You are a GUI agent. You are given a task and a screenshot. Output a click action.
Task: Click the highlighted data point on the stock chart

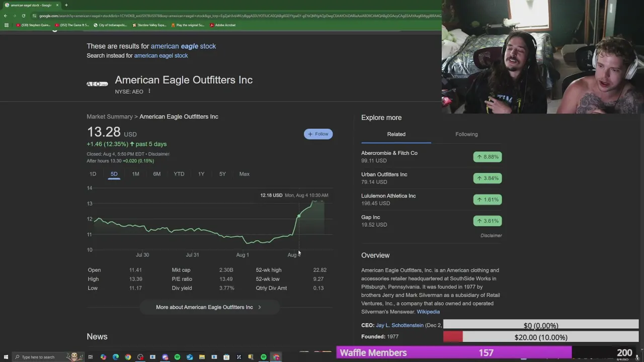[299, 216]
